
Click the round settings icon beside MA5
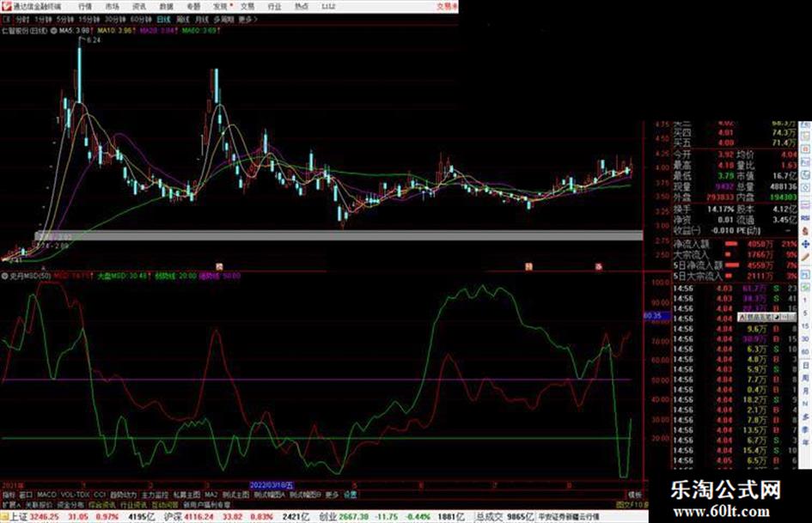(54, 31)
